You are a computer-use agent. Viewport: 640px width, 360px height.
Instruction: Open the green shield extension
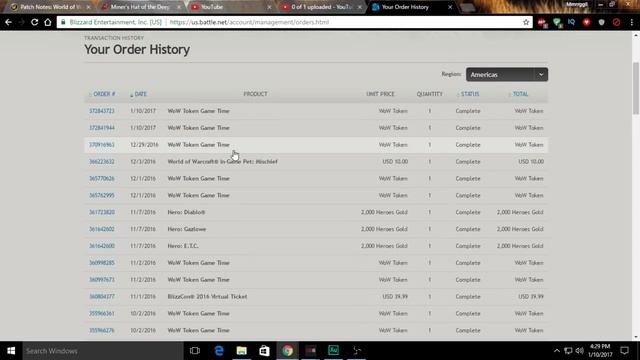(x=557, y=23)
